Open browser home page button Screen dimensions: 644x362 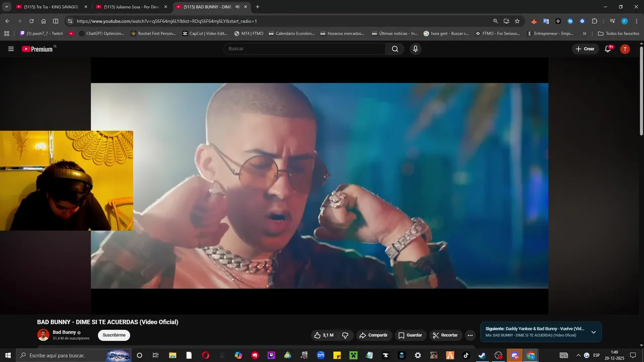tap(43, 21)
